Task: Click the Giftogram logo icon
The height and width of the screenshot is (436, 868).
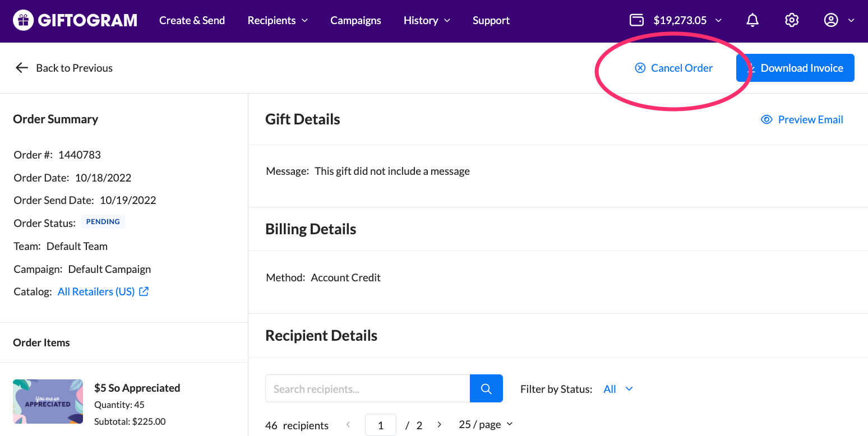Action: pyautogui.click(x=23, y=21)
